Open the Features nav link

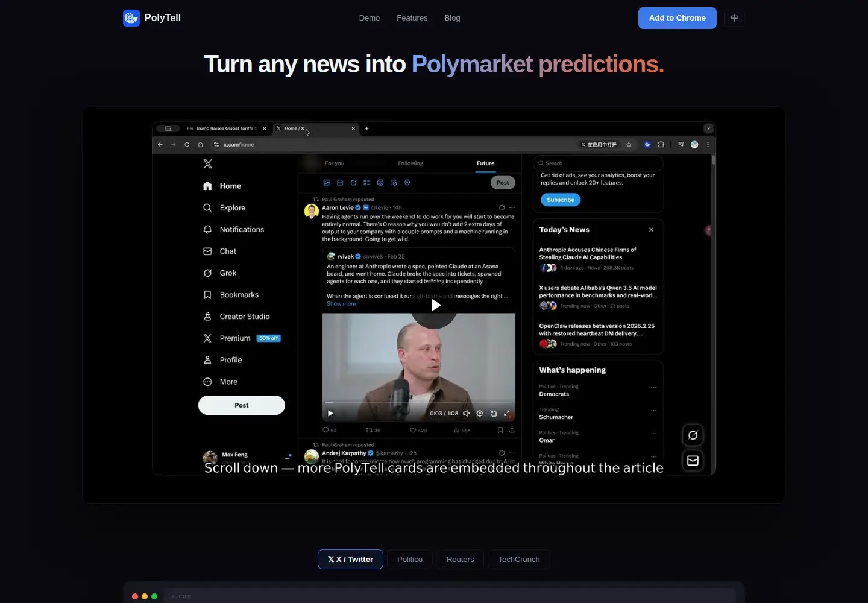tap(412, 18)
